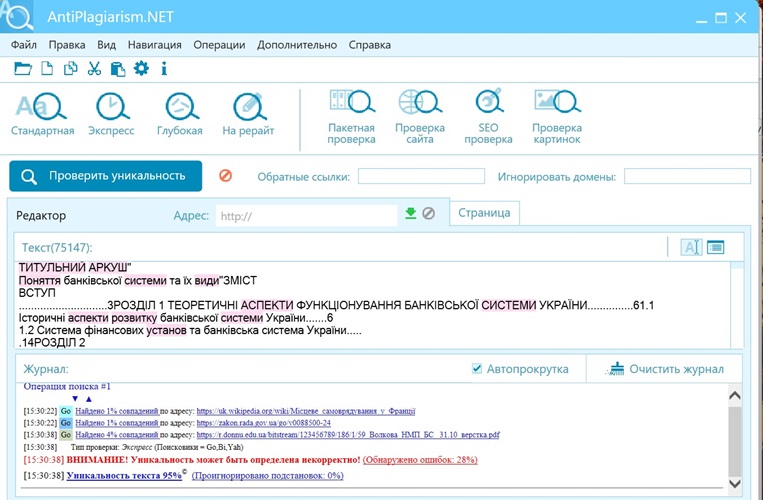This screenshot has width=763, height=500.
Task: Copy text using the copy icon
Action: coord(71,69)
